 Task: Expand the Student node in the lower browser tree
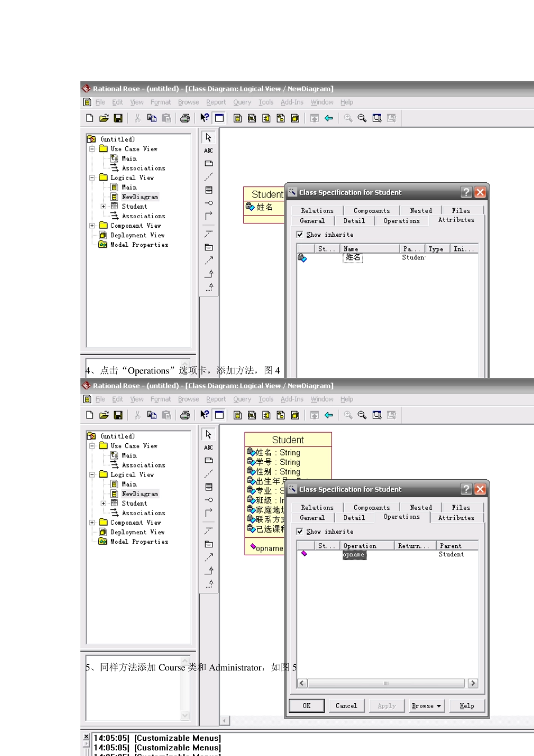(x=103, y=503)
